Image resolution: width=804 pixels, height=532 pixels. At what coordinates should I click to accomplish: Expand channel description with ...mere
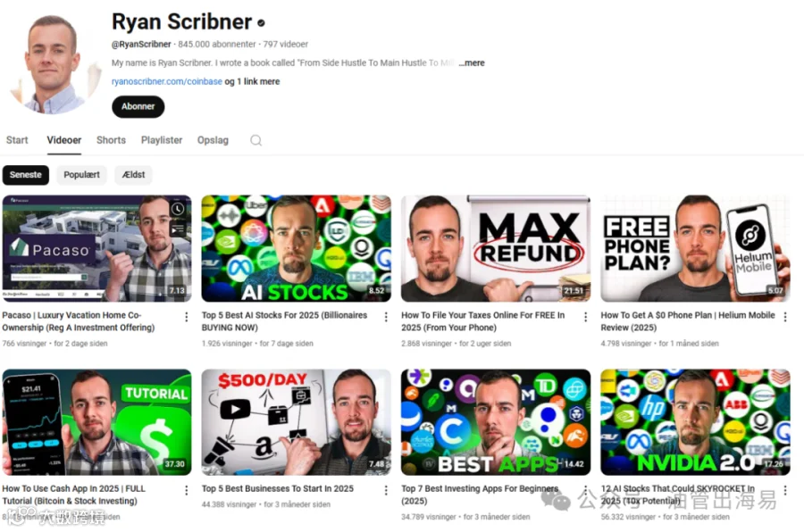(472, 62)
